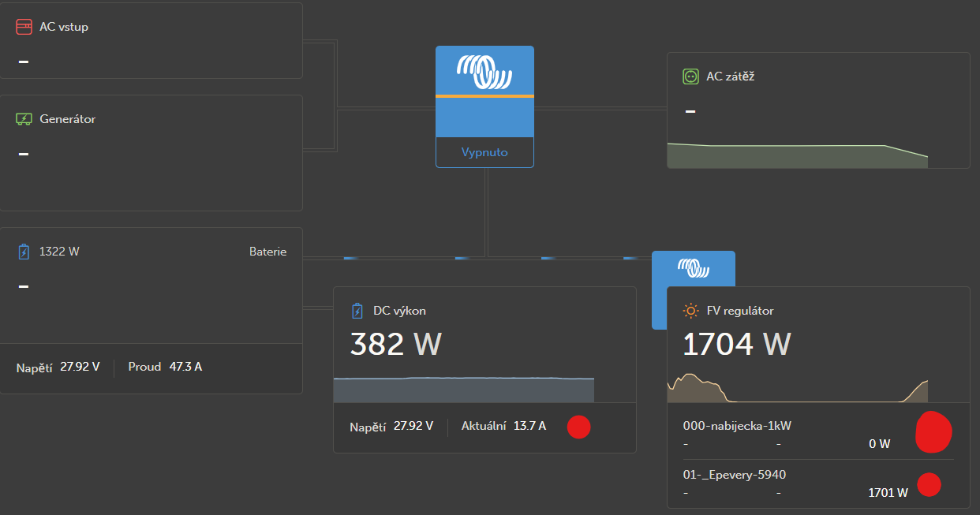Viewport: 980px width, 515px height.
Task: Click the red dot in the DC výkon panel
Action: pos(578,427)
